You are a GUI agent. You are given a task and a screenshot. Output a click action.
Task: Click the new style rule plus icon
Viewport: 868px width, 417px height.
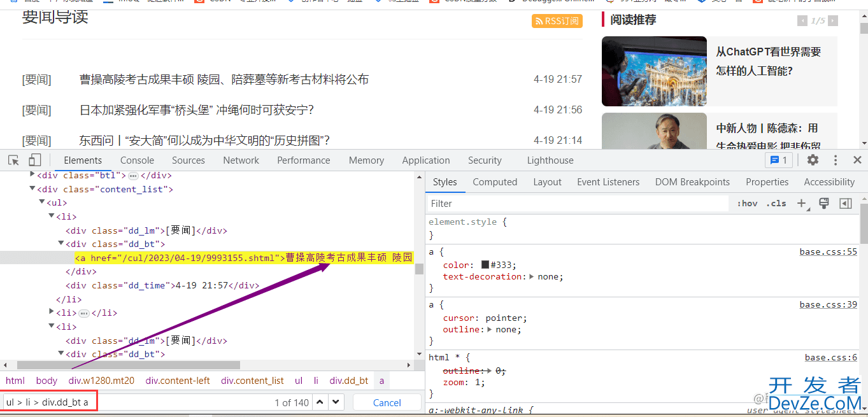pyautogui.click(x=801, y=204)
